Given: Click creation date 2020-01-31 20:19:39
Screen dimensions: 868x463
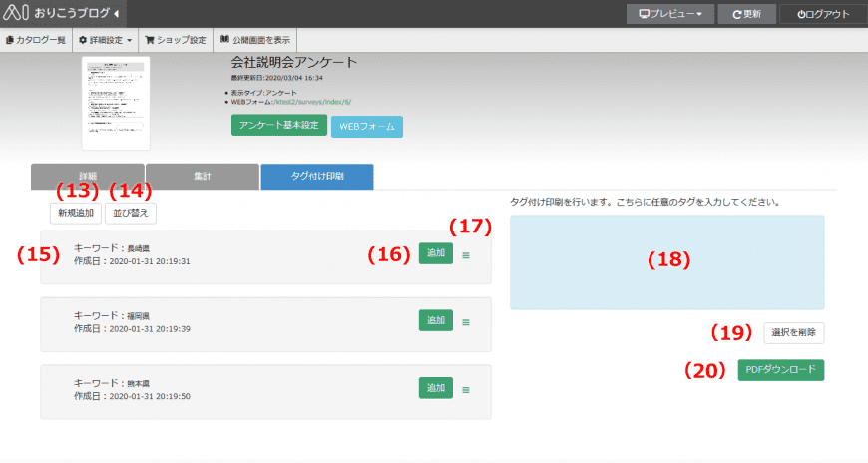Looking at the screenshot, I should [x=150, y=329].
